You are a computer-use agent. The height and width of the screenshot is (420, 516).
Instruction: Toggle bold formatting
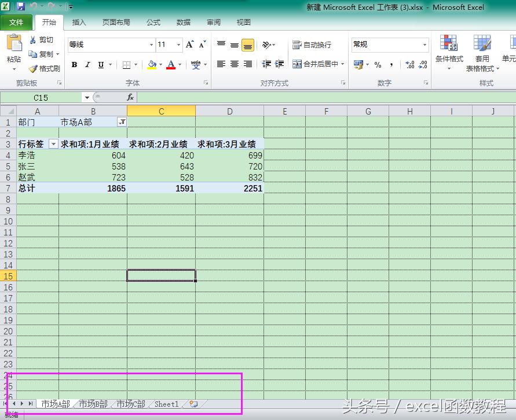[74, 65]
